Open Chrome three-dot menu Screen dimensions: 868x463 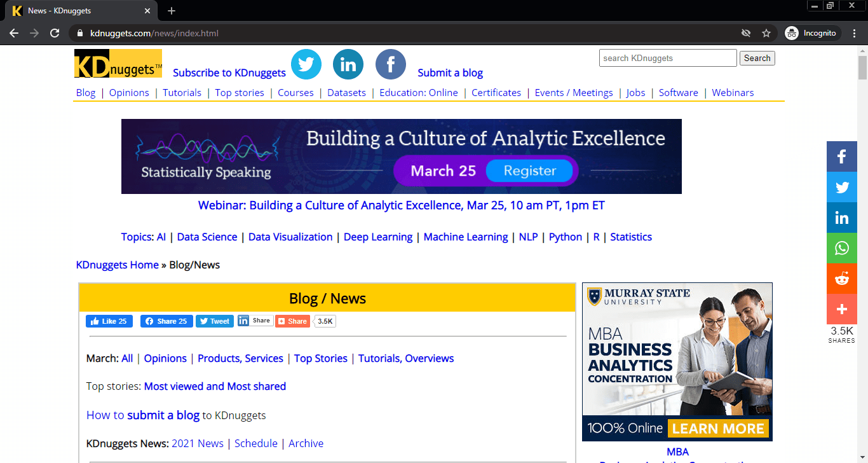(855, 33)
